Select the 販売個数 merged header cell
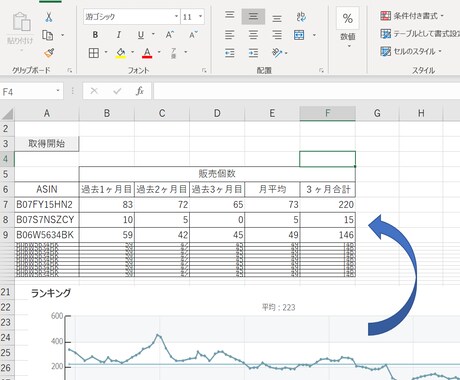Screen dimensions: 460x380 (217, 174)
